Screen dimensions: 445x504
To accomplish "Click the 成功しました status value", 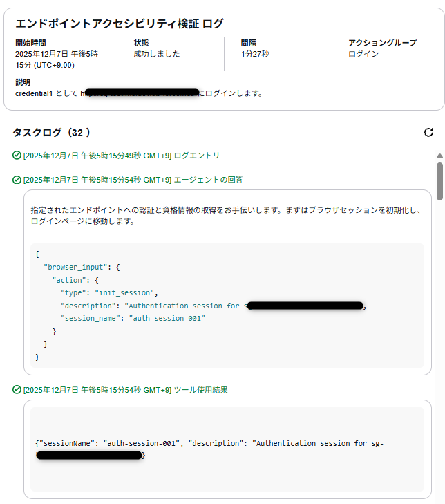I will click(x=157, y=54).
